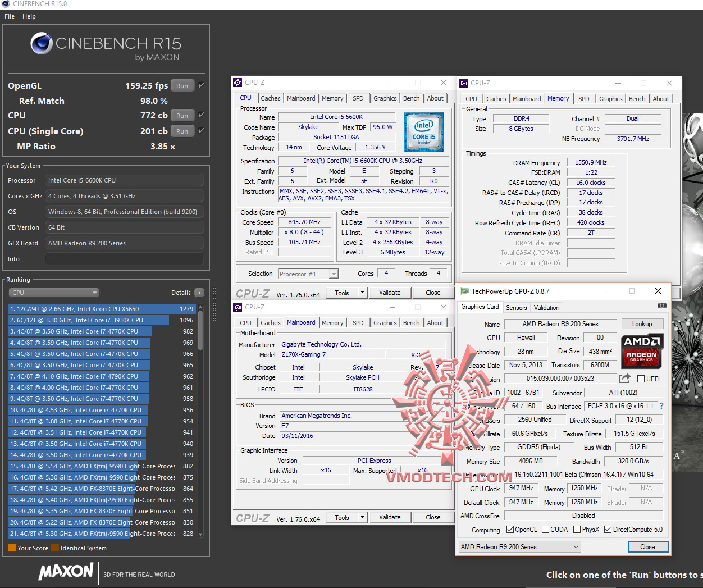Viewport: 703px width, 588px height.
Task: Minimize the GPU-Z window
Action: click(x=607, y=291)
